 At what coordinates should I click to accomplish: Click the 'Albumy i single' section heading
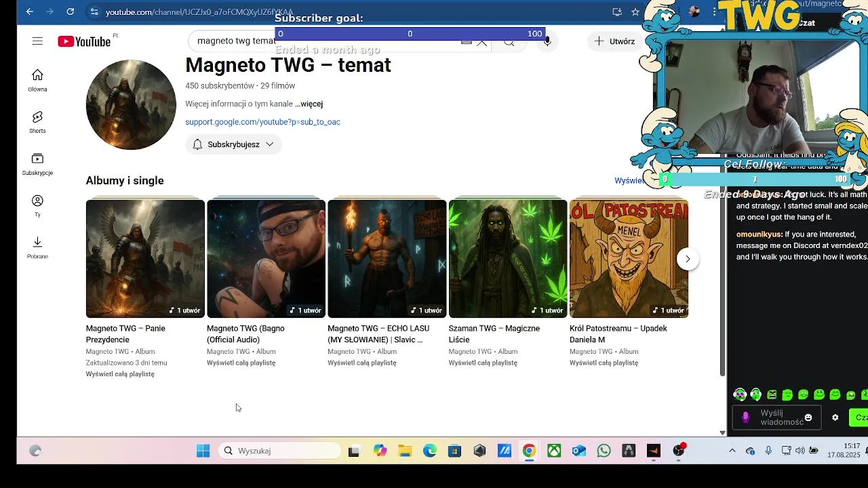[125, 180]
